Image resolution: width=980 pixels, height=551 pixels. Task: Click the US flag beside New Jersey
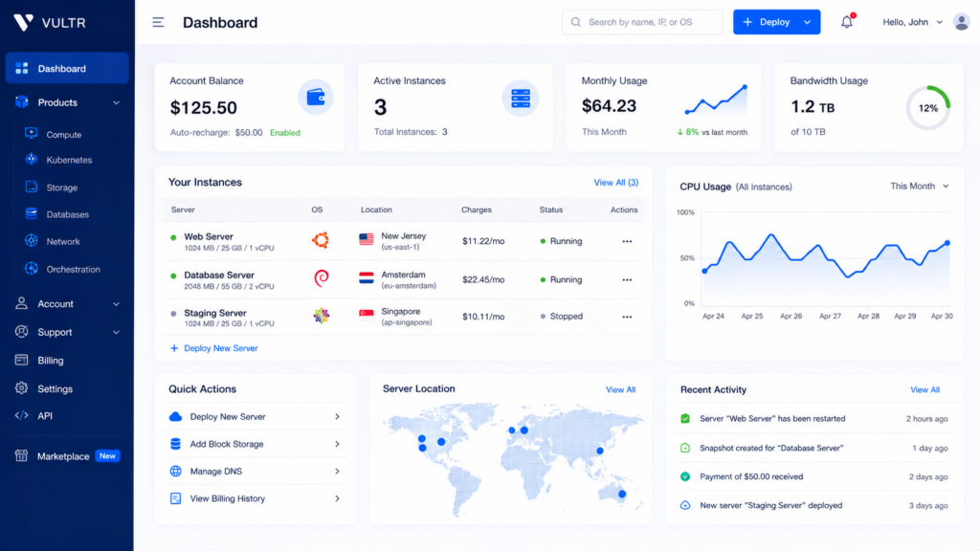tap(367, 239)
